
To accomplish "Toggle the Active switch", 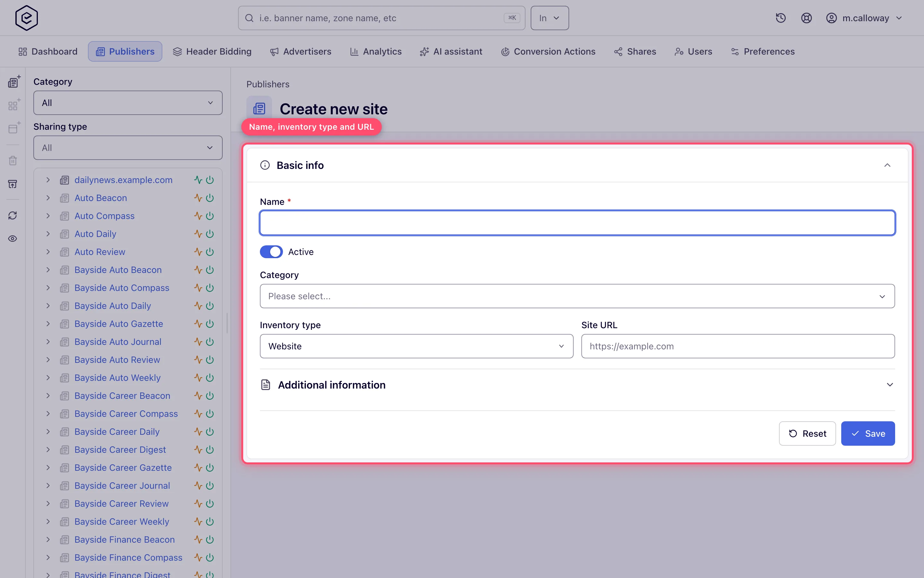I will pyautogui.click(x=271, y=252).
